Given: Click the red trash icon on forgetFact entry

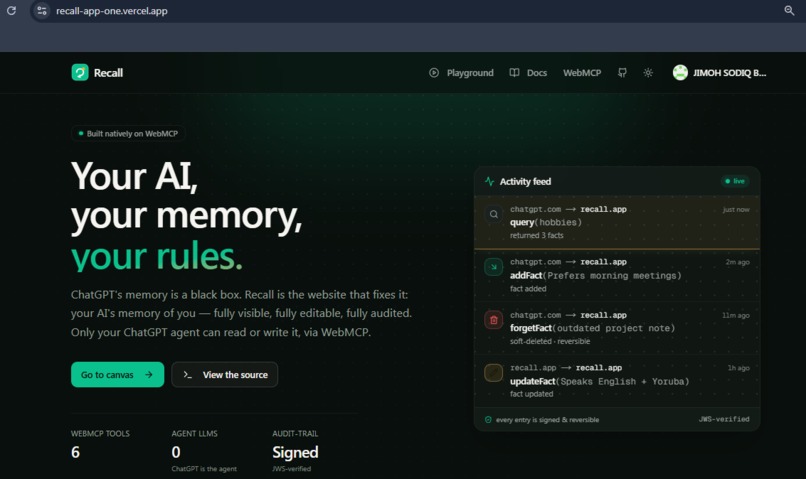Looking at the screenshot, I should click(x=493, y=320).
